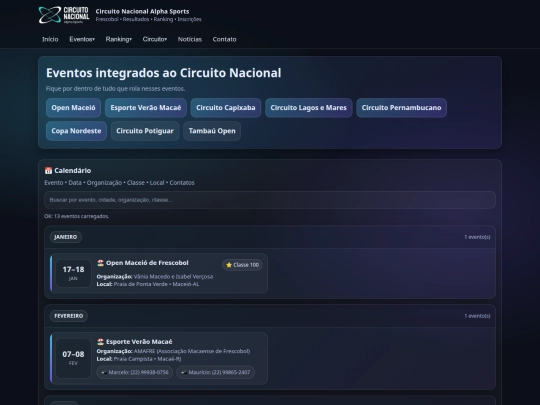Click the Esporte Verão Macaé event card title
Screen dimensions: 540x405
[x=139, y=342]
